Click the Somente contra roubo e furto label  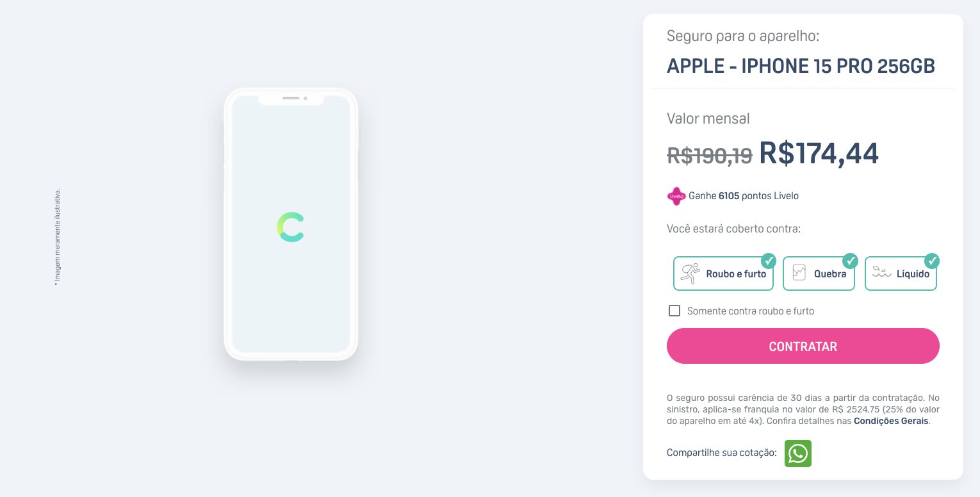coord(751,311)
